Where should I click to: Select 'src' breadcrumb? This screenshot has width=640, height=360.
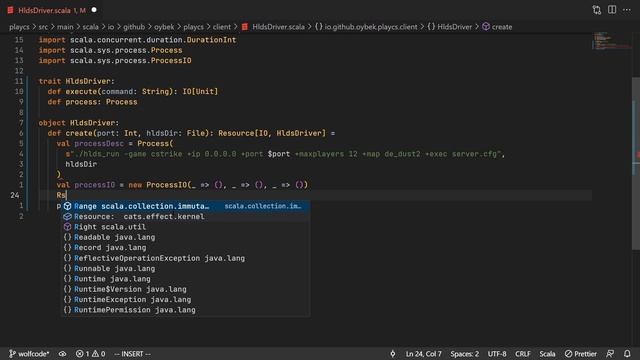pyautogui.click(x=43, y=27)
